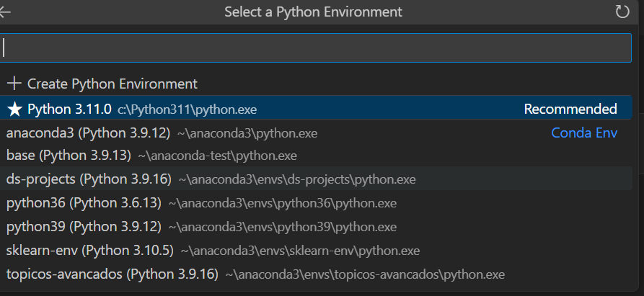Click the sklearn-env python.exe path text
Screen dimensions: 644x296
pyautogui.click(x=300, y=251)
